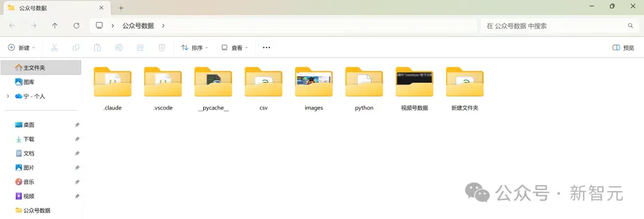Viewport: 644px width, 219px height.
Task: Click the chevron before 公众号数据 in address bar
Action: point(113,26)
